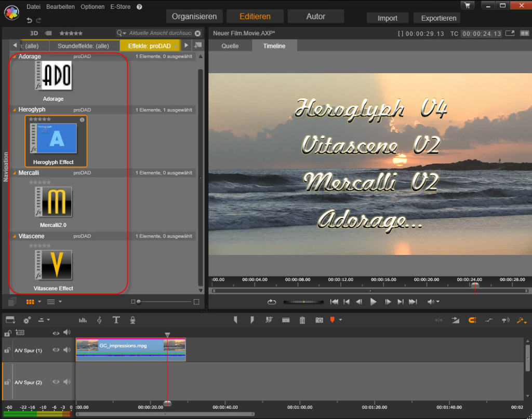Click the Exportieren button
This screenshot has height=419, width=532.
tap(436, 18)
